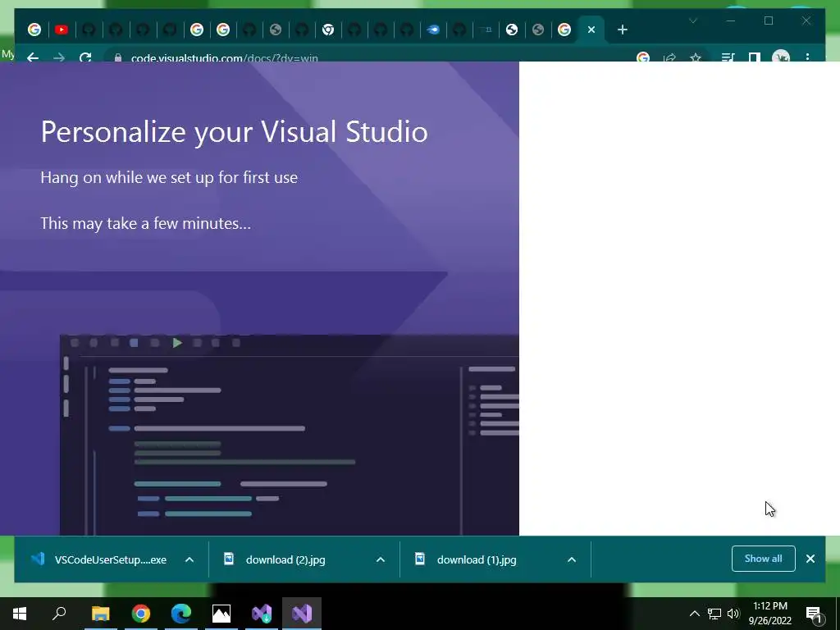Close the active browser tab
Image resolution: width=840 pixels, height=630 pixels.
[x=591, y=30]
